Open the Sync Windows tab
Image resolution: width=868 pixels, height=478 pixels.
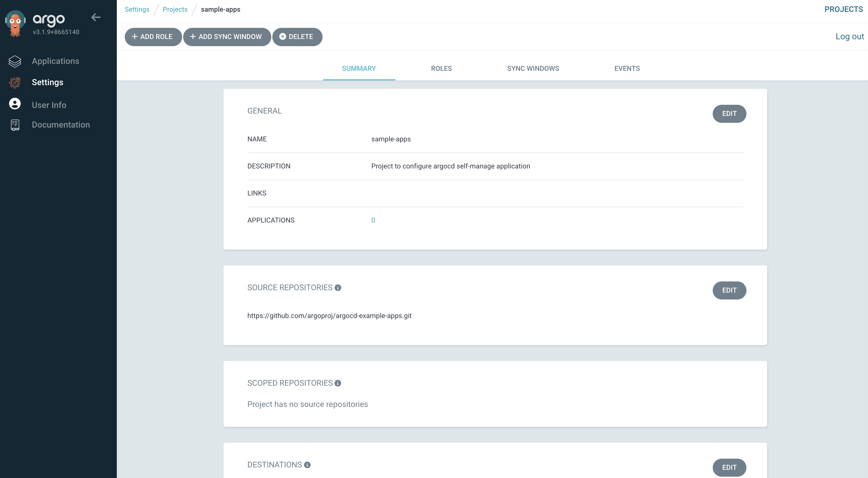(533, 69)
